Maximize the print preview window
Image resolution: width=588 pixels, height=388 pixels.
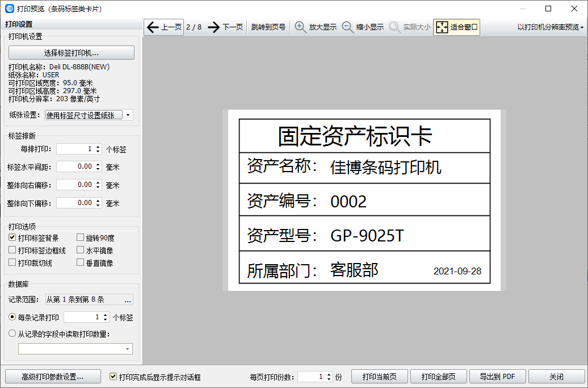pos(548,9)
